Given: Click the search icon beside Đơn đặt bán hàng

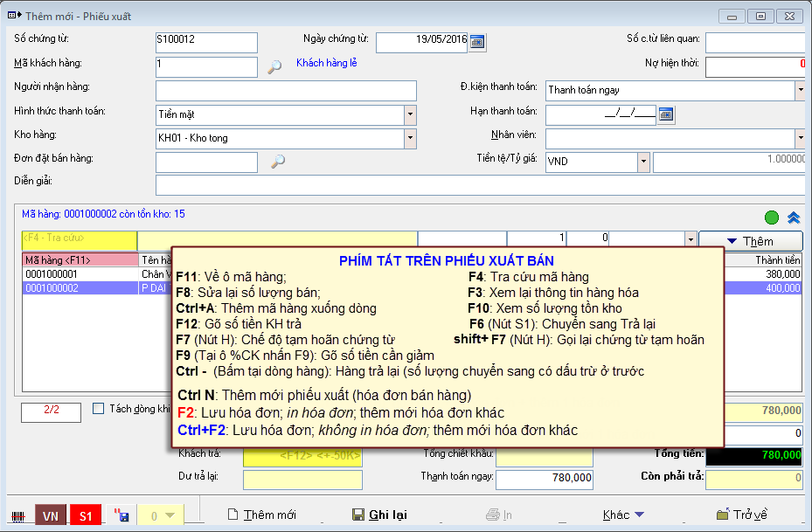Looking at the screenshot, I should (278, 161).
